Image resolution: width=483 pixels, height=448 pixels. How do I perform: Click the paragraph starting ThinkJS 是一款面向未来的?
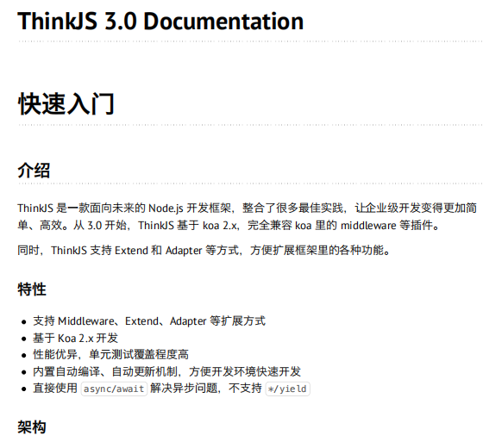click(247, 216)
